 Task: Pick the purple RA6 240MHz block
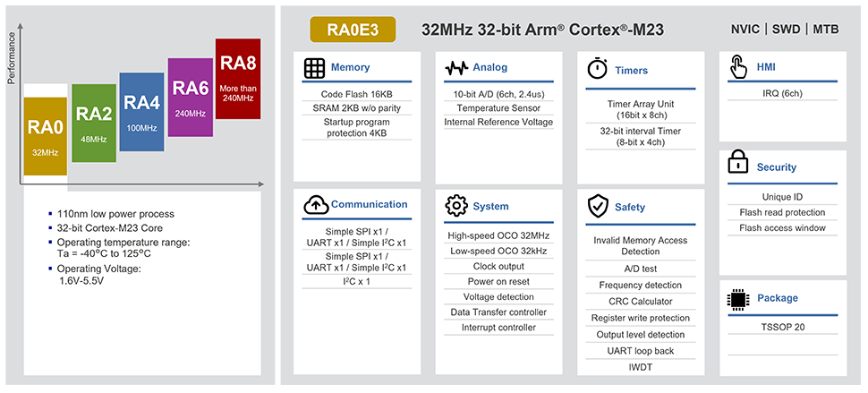point(190,97)
